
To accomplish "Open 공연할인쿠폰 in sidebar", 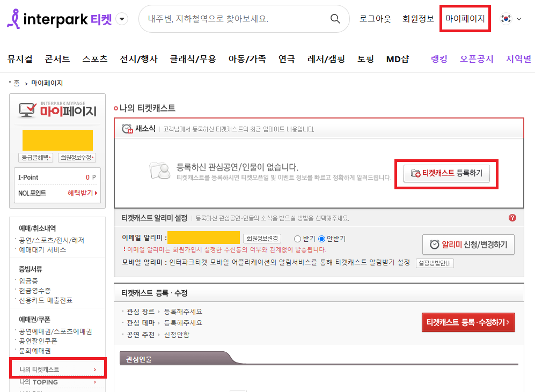I will tap(38, 341).
